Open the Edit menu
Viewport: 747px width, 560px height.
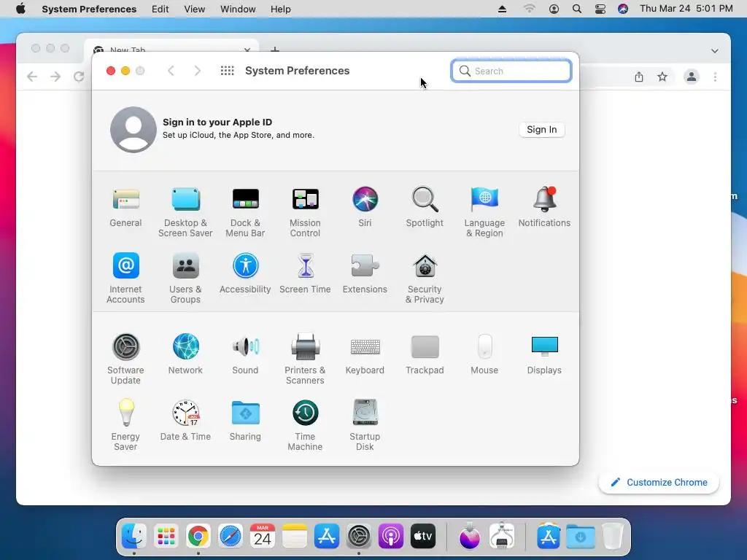[160, 9]
